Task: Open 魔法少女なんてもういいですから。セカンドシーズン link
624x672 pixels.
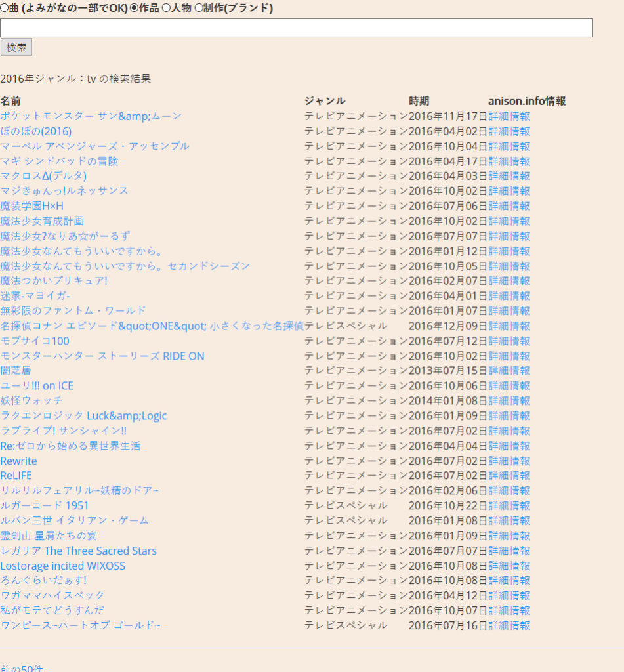Action: [x=125, y=266]
